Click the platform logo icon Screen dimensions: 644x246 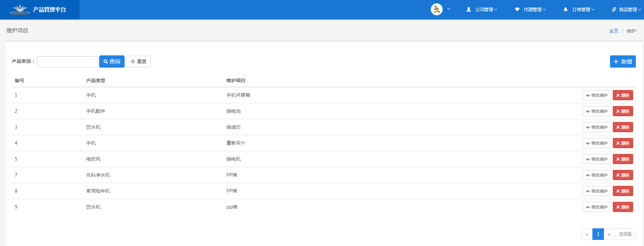(x=20, y=10)
